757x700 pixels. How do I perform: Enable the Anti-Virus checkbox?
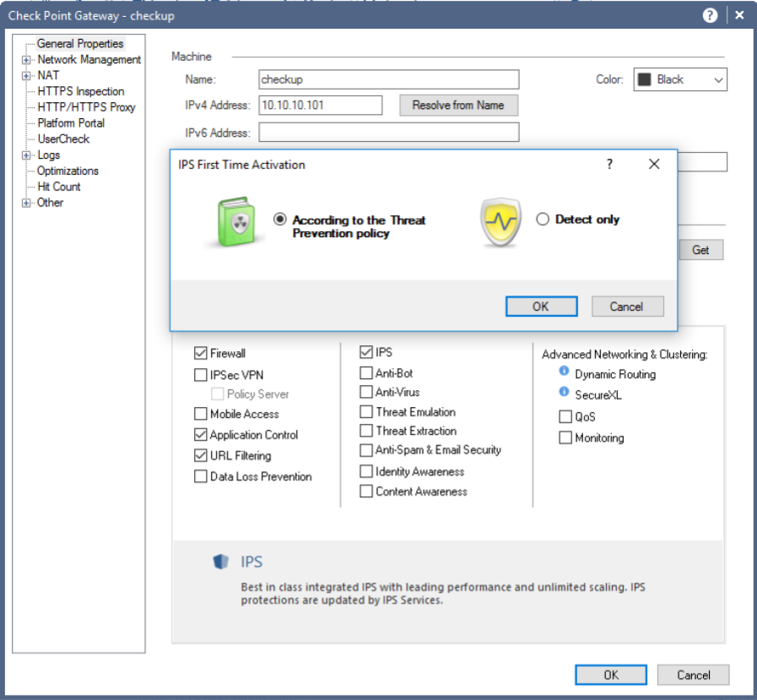point(366,392)
